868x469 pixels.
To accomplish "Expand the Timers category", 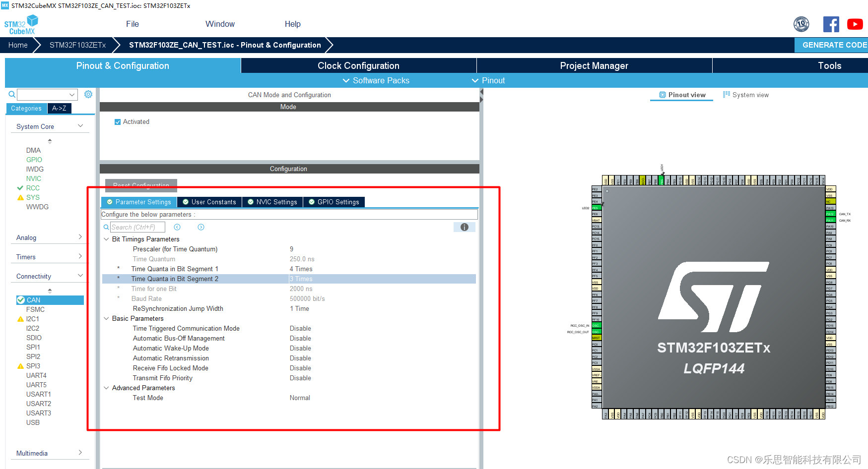I will pos(80,256).
